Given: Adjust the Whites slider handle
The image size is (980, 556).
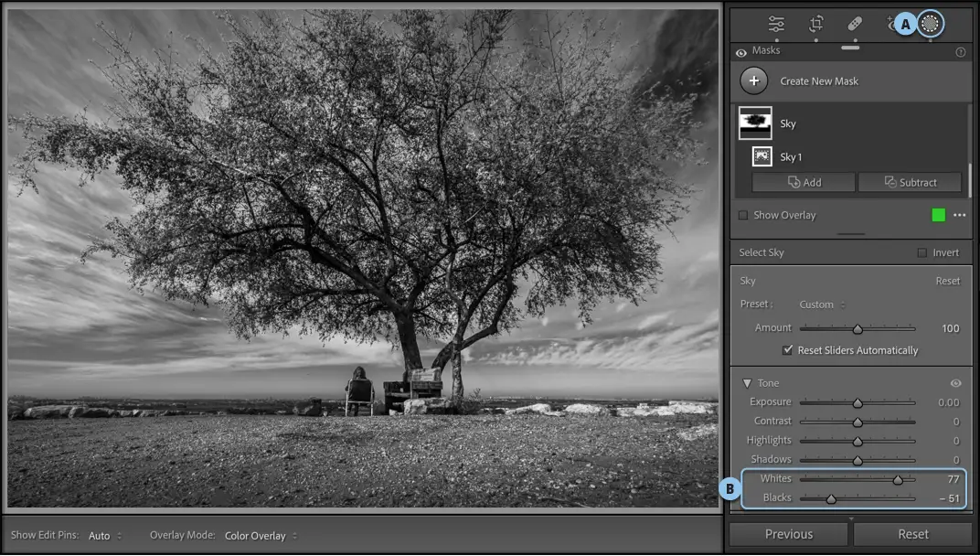Looking at the screenshot, I should point(898,480).
